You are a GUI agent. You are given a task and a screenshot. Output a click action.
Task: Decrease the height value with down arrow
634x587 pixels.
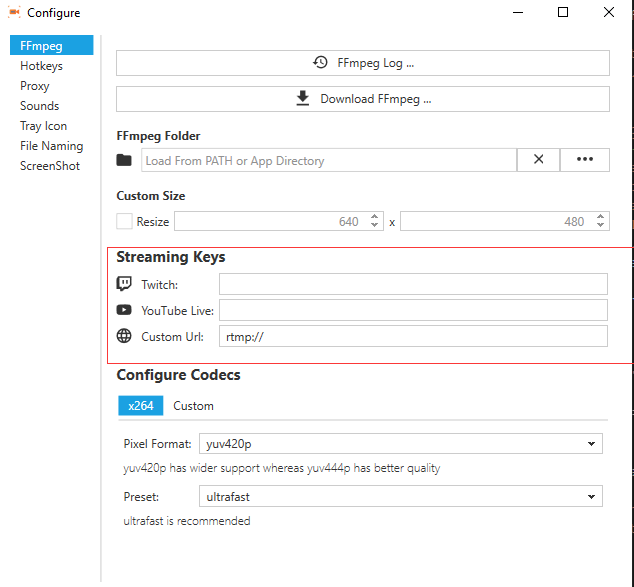pos(600,226)
